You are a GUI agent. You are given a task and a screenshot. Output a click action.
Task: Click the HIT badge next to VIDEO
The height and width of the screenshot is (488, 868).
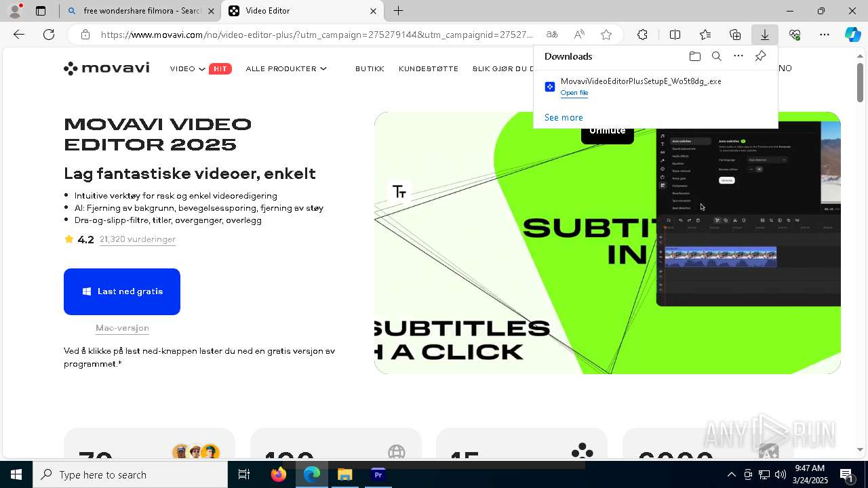click(x=220, y=68)
